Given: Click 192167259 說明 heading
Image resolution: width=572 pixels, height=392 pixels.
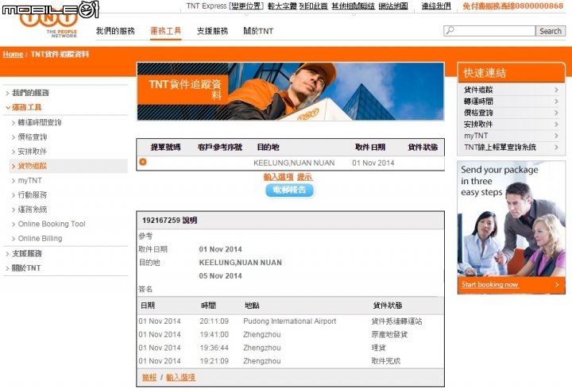Looking at the screenshot, I should click(x=170, y=221).
